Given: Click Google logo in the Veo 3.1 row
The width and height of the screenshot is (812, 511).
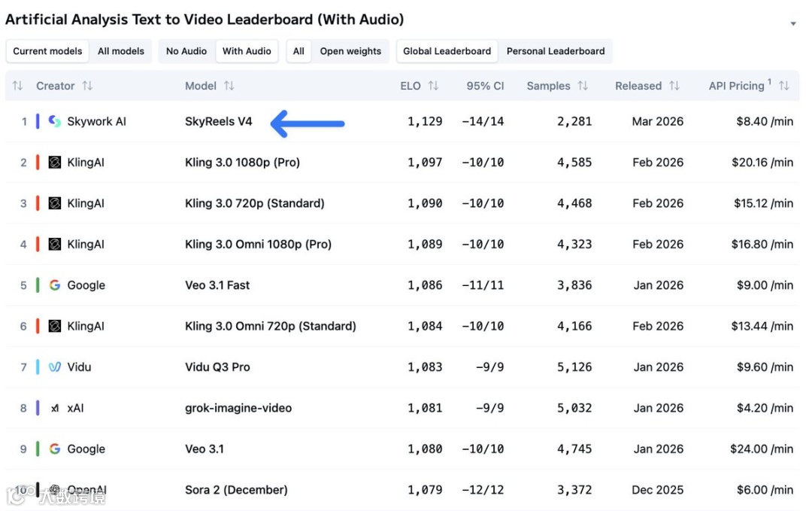Looking at the screenshot, I should point(54,449).
